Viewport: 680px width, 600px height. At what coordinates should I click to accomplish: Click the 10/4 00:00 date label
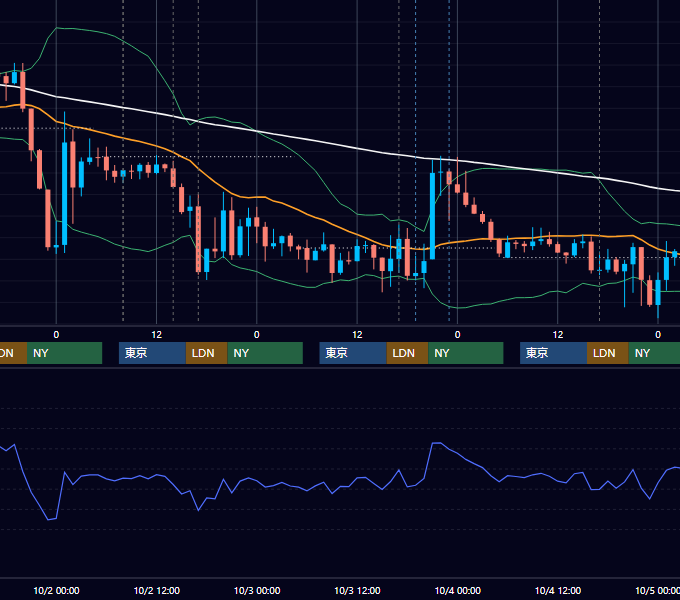(458, 590)
